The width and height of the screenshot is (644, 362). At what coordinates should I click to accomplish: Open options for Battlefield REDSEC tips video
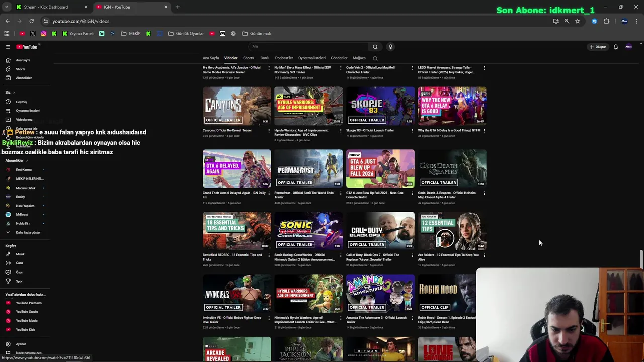point(269,255)
